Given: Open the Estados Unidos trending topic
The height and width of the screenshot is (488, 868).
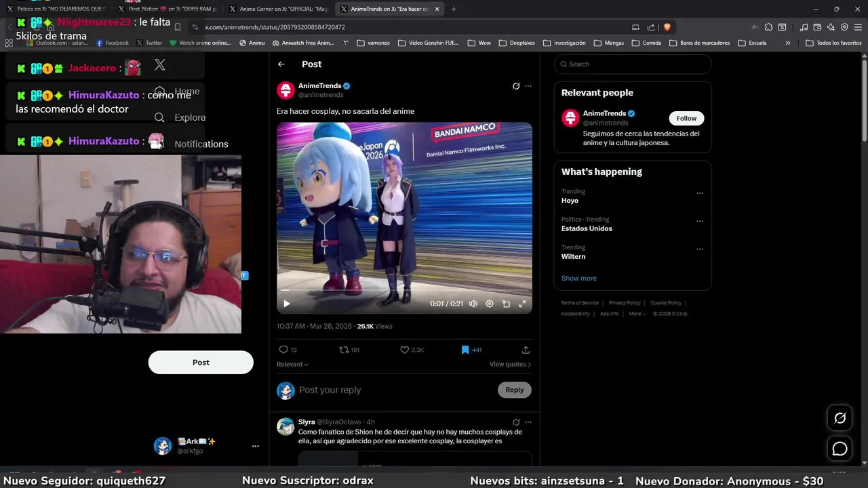Looking at the screenshot, I should 587,228.
